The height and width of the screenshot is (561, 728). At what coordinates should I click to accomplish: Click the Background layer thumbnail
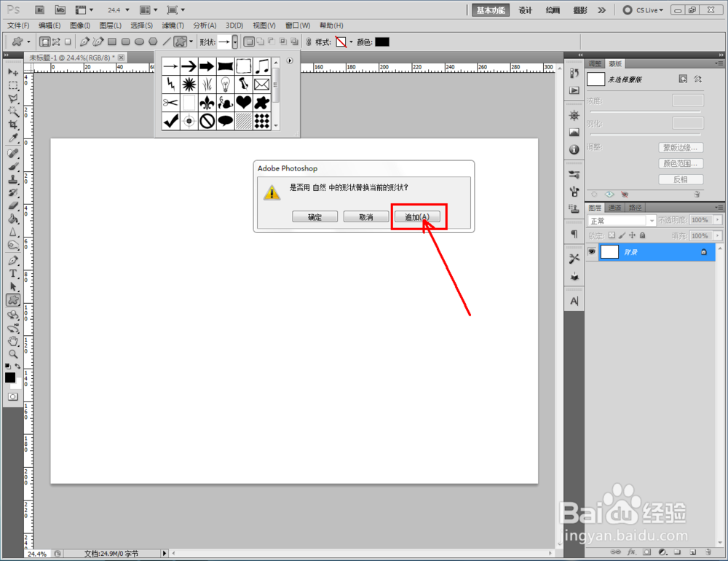[x=609, y=252]
